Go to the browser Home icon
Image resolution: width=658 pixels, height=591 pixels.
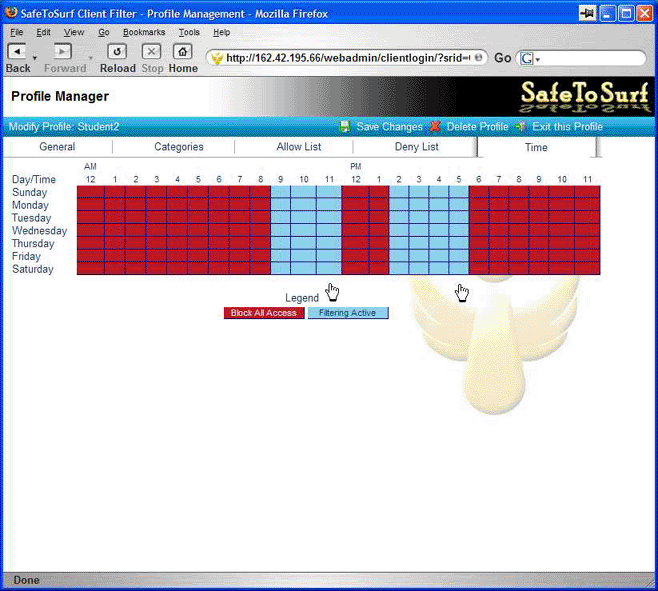(x=182, y=51)
